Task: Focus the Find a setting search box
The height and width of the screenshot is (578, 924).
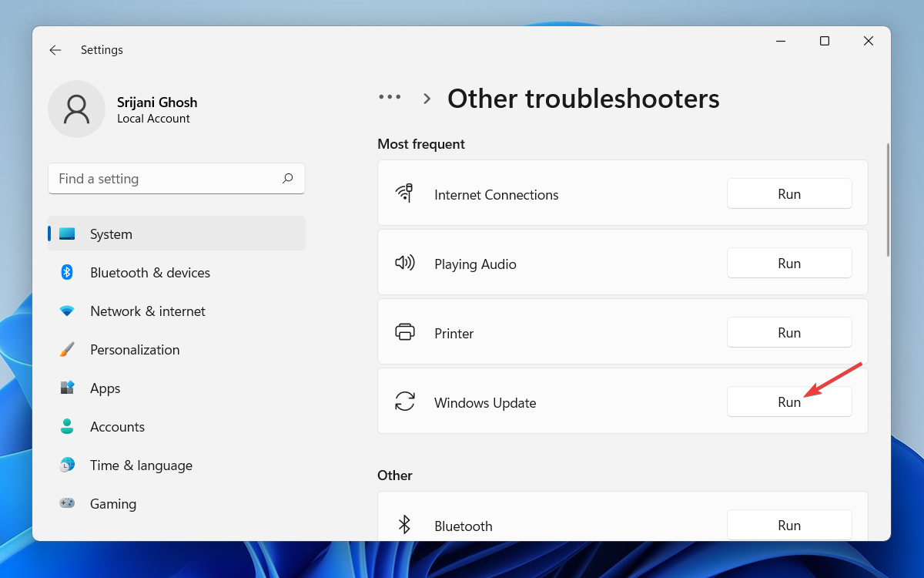Action: (166, 179)
